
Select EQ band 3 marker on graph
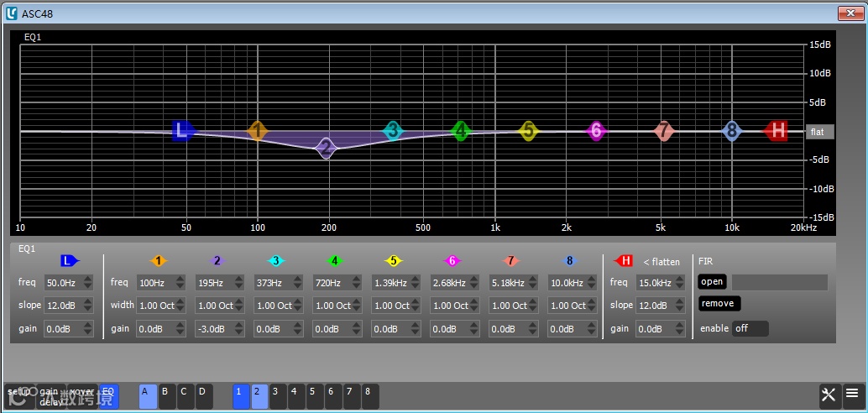[393, 131]
